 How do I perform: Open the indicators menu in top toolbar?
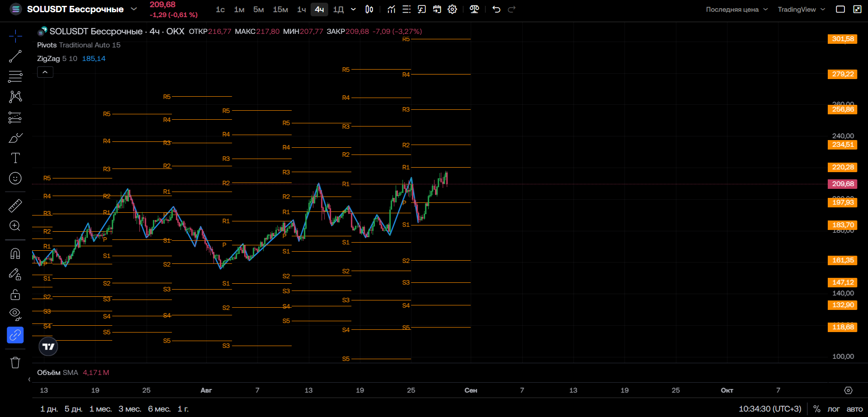(x=391, y=9)
